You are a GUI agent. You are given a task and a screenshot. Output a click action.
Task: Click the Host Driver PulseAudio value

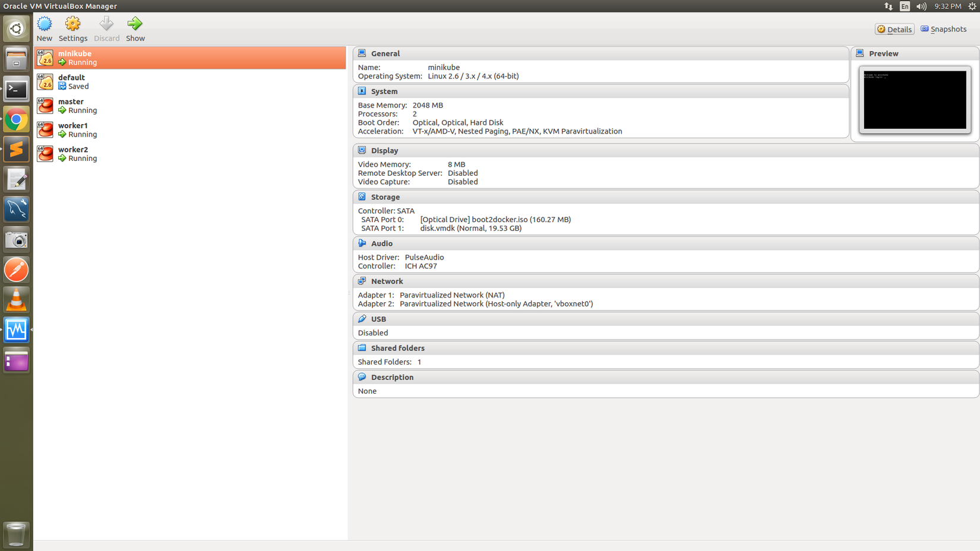[x=424, y=257]
